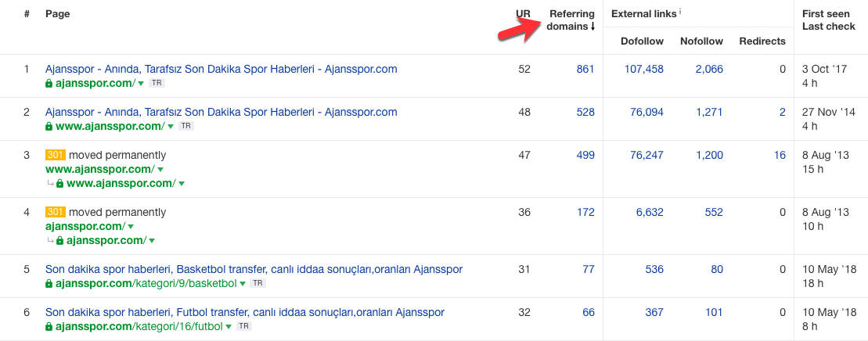Click the 301 badge in row 3
The width and height of the screenshot is (868, 341).
tap(56, 155)
